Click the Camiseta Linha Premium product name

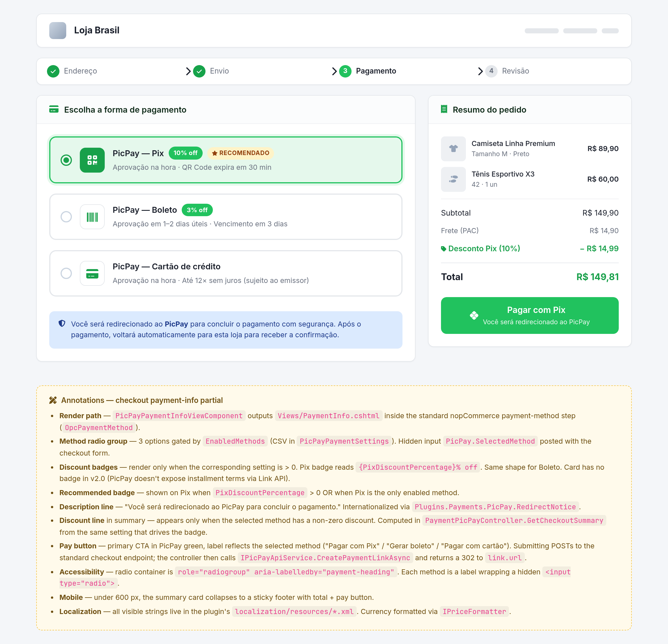click(x=513, y=143)
